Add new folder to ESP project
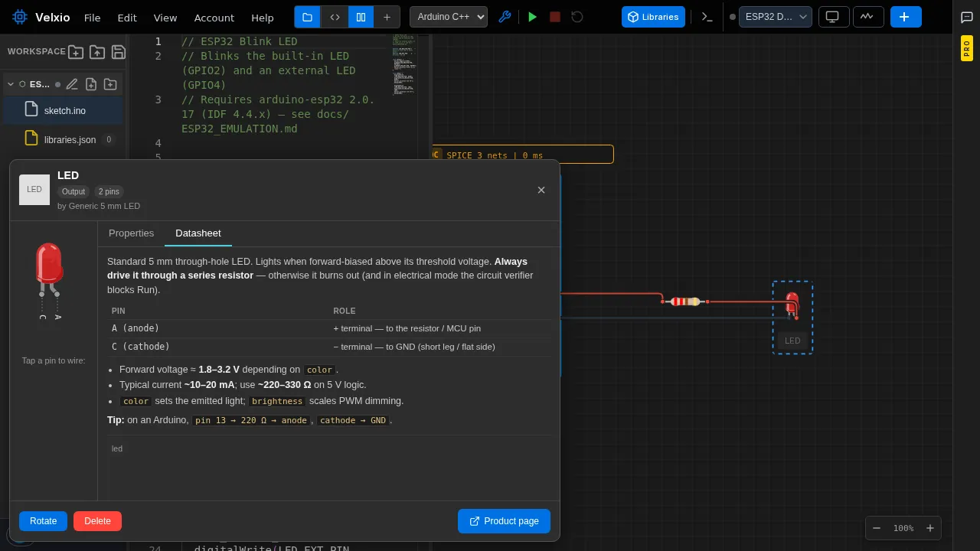Image resolution: width=980 pixels, height=551 pixels. click(110, 84)
